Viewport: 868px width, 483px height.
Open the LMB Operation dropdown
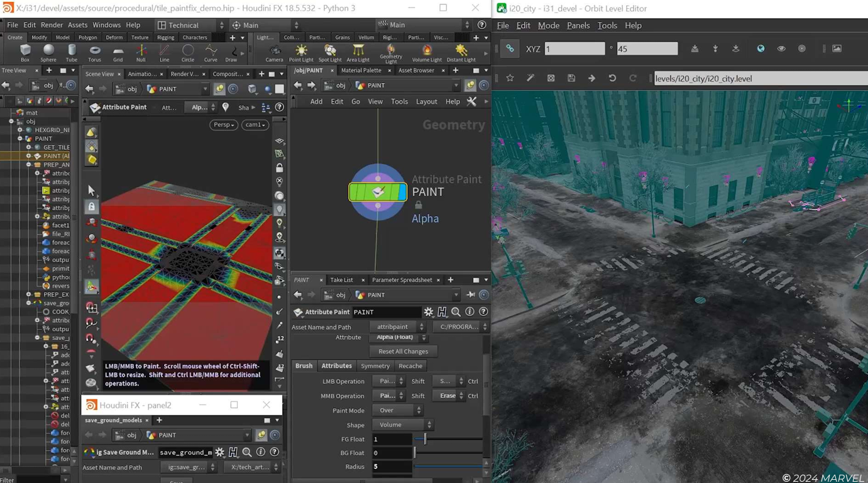click(x=388, y=381)
